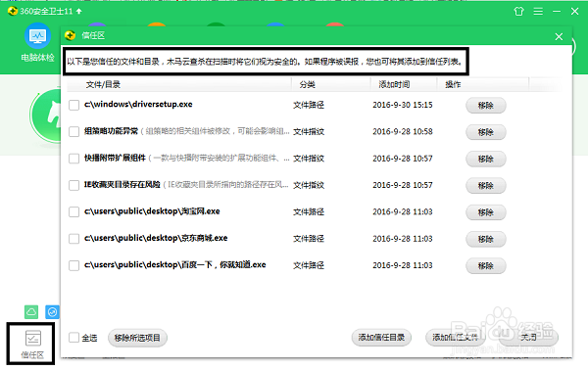Image resolution: width=588 pixels, height=370 pixels.
Task: Select the 组策略功能异常 entry text
Action: [x=111, y=131]
